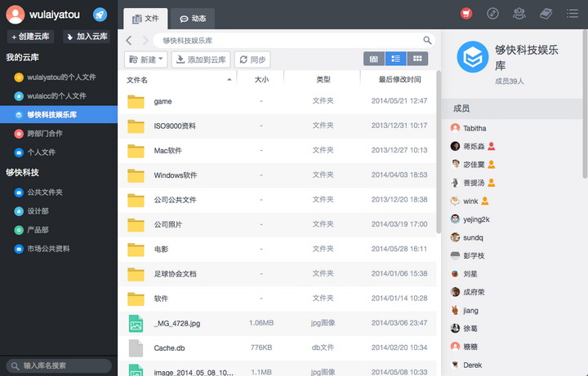This screenshot has height=376, width=588.
Task: Click the 添加到云库 button
Action: click(200, 60)
